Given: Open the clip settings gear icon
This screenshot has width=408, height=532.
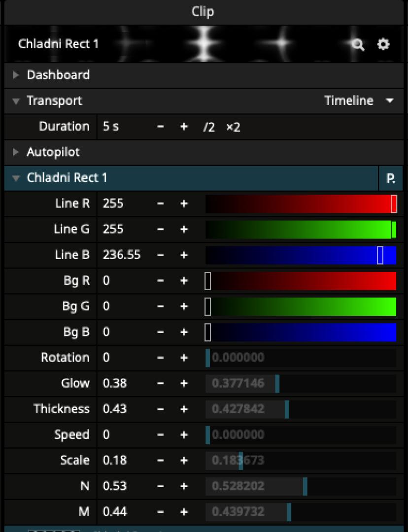Looking at the screenshot, I should coord(383,44).
